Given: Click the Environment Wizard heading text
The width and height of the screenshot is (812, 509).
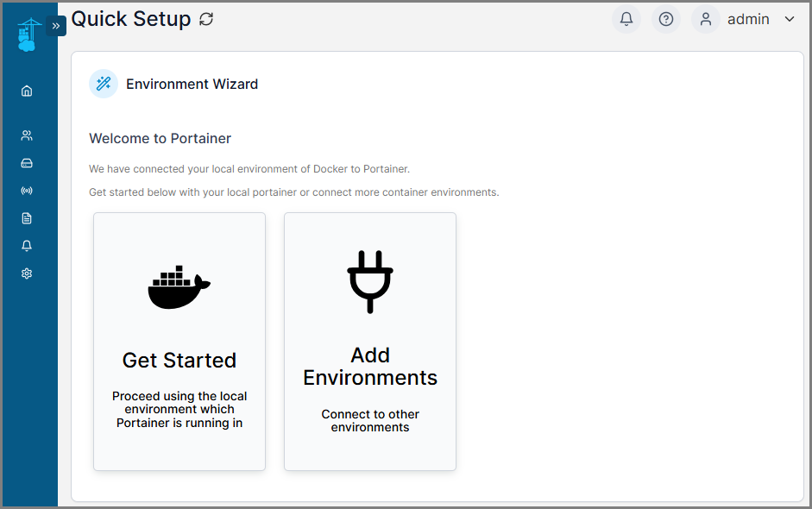Looking at the screenshot, I should (192, 84).
